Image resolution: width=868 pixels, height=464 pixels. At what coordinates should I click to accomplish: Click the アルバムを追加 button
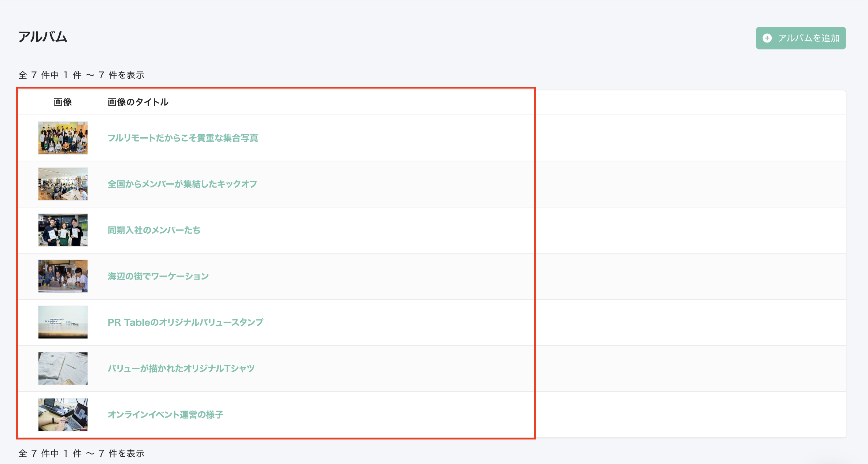click(x=801, y=38)
